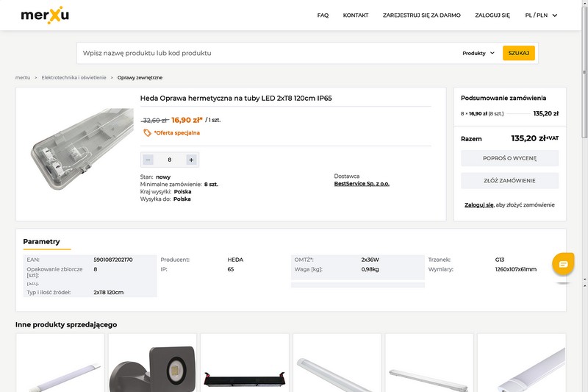This screenshot has width=588, height=392.
Task: Click the Zaloguj się link in order summary
Action: coord(478,204)
